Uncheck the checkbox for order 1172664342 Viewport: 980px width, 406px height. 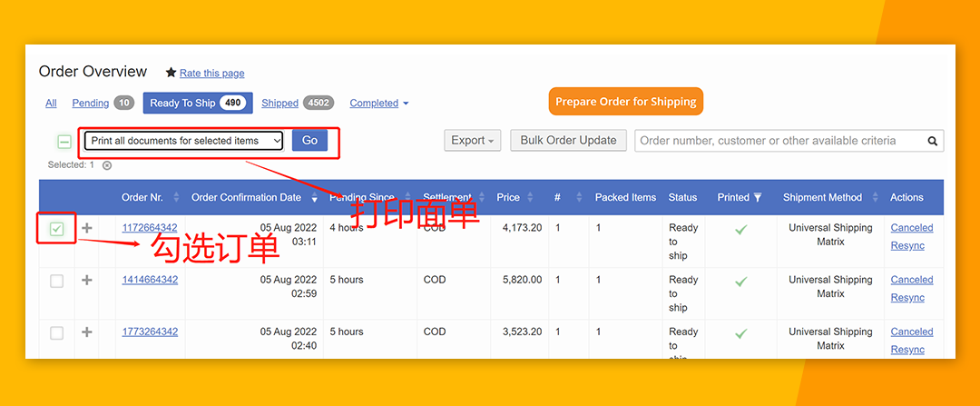click(57, 230)
